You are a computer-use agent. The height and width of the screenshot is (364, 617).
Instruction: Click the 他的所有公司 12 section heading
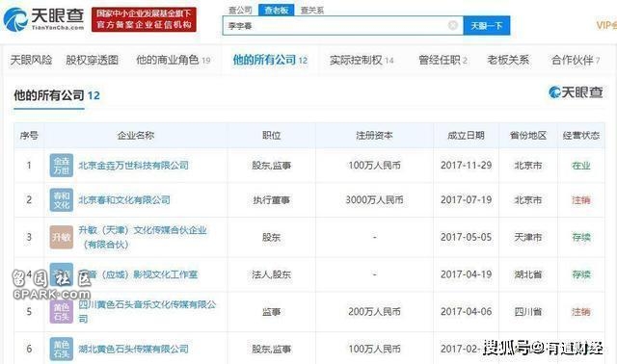point(57,95)
